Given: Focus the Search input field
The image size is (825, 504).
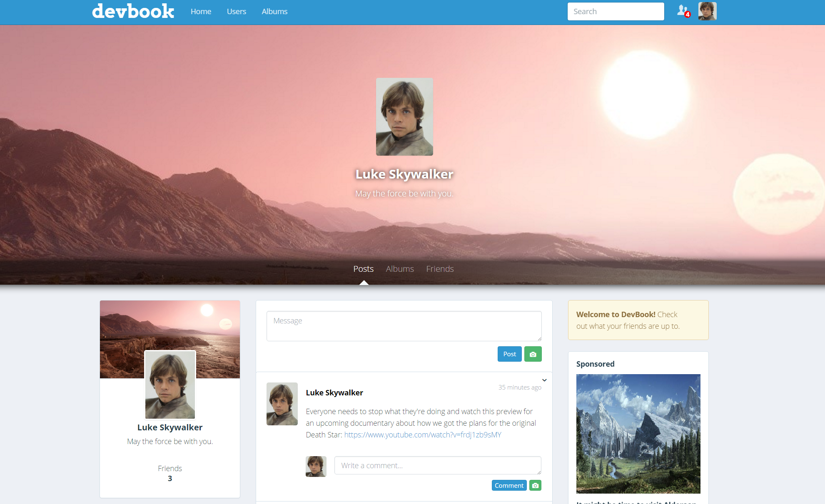Looking at the screenshot, I should 616,12.
